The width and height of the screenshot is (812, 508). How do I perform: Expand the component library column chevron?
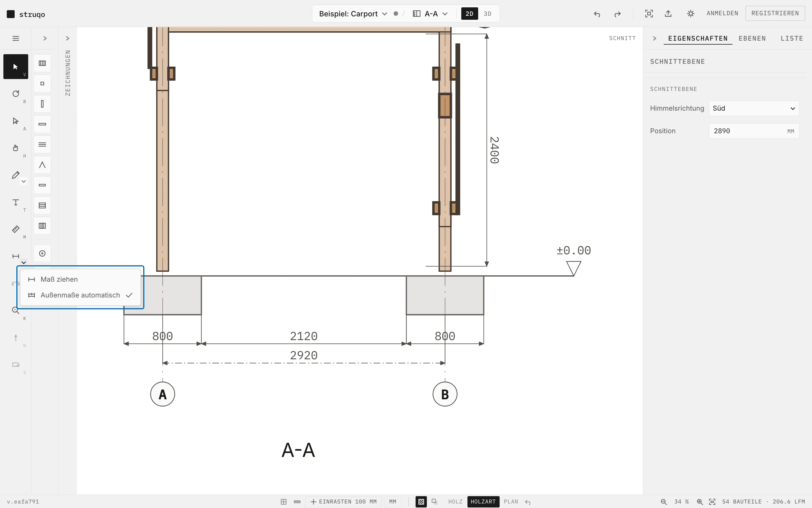(45, 38)
